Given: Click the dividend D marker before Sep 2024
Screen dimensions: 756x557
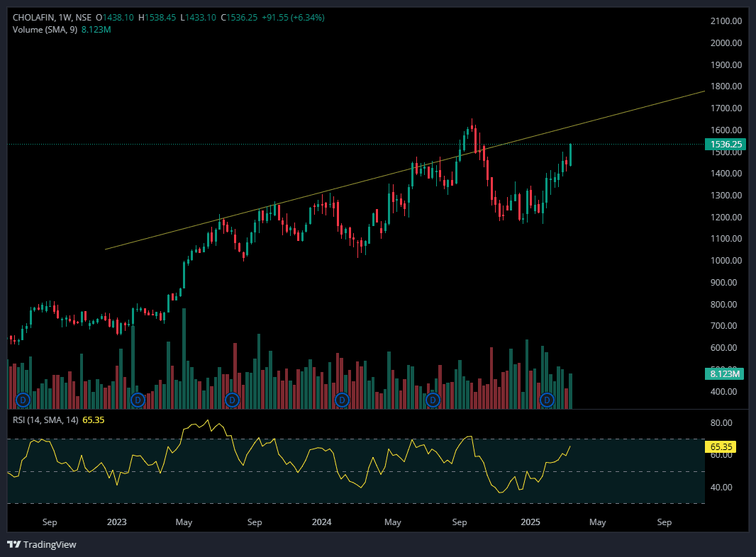Looking at the screenshot, I should pos(433,400).
